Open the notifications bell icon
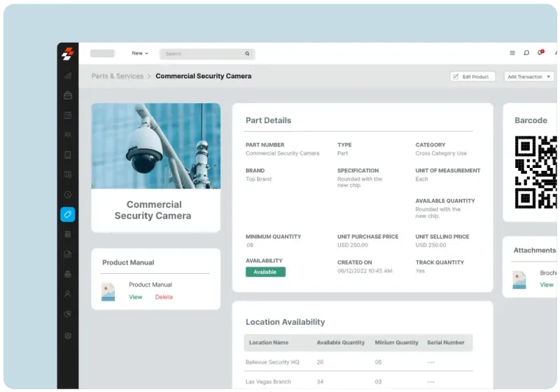Image resolution: width=560 pixels, height=392 pixels. tap(540, 53)
